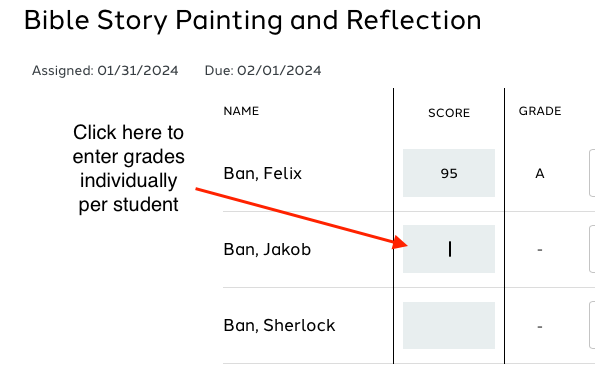Screen dimensions: 595x379
Task: Click the partial box in Sherlock's row
Action: 592,325
